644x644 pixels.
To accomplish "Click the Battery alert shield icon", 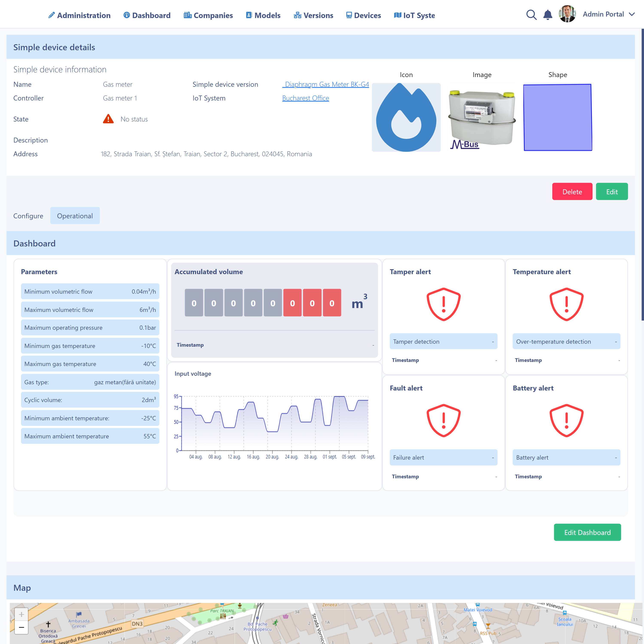I will (566, 420).
